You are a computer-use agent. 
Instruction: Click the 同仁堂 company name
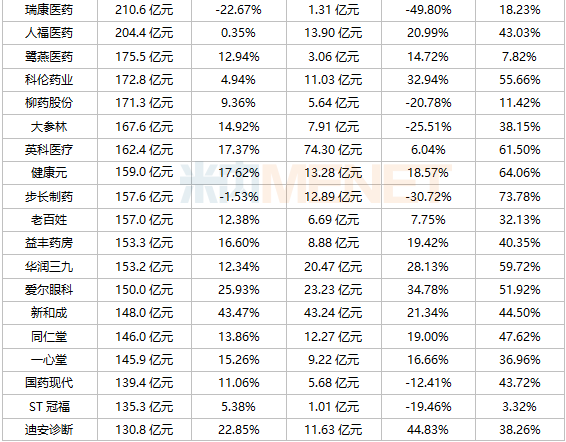click(49, 337)
